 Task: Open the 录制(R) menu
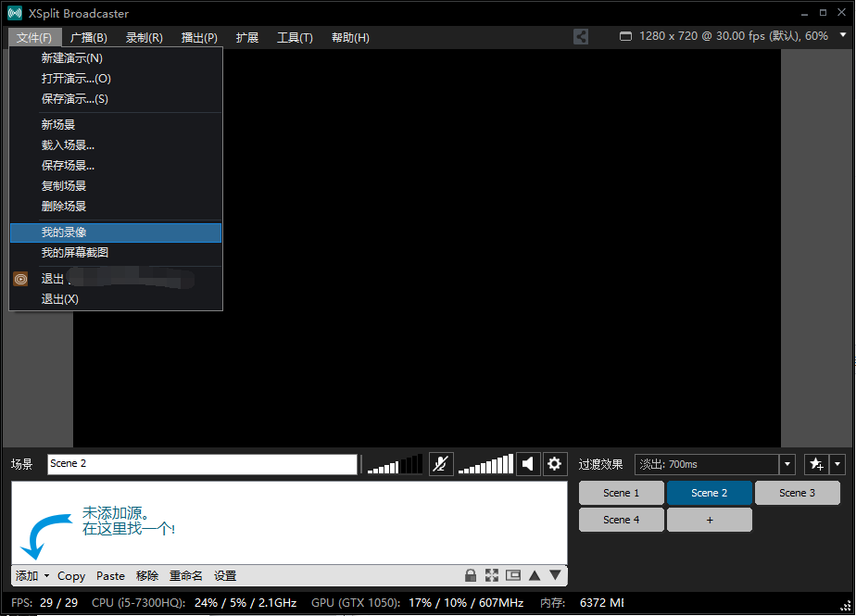(x=145, y=38)
